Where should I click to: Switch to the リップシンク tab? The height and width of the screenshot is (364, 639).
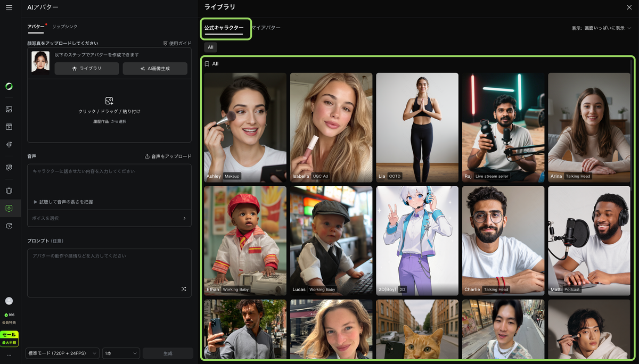click(x=64, y=27)
